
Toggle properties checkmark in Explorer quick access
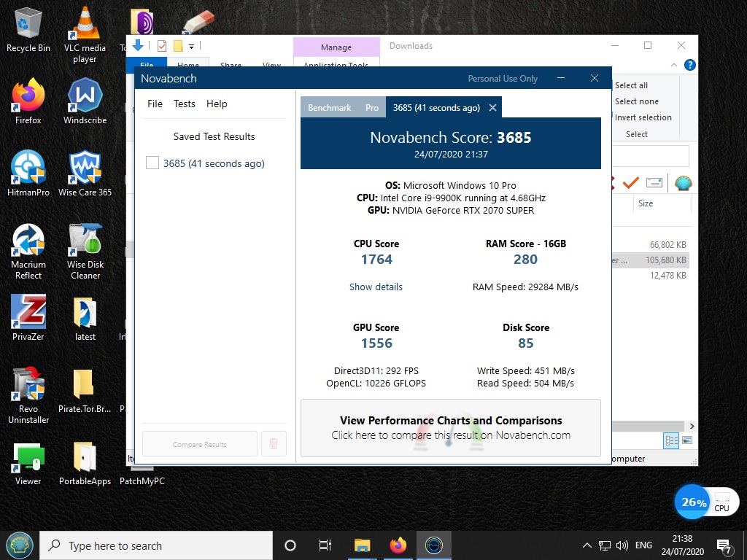click(162, 46)
